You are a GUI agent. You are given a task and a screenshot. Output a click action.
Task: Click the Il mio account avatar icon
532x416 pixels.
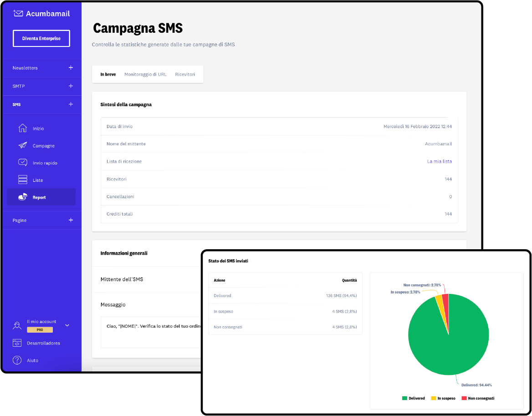click(17, 325)
